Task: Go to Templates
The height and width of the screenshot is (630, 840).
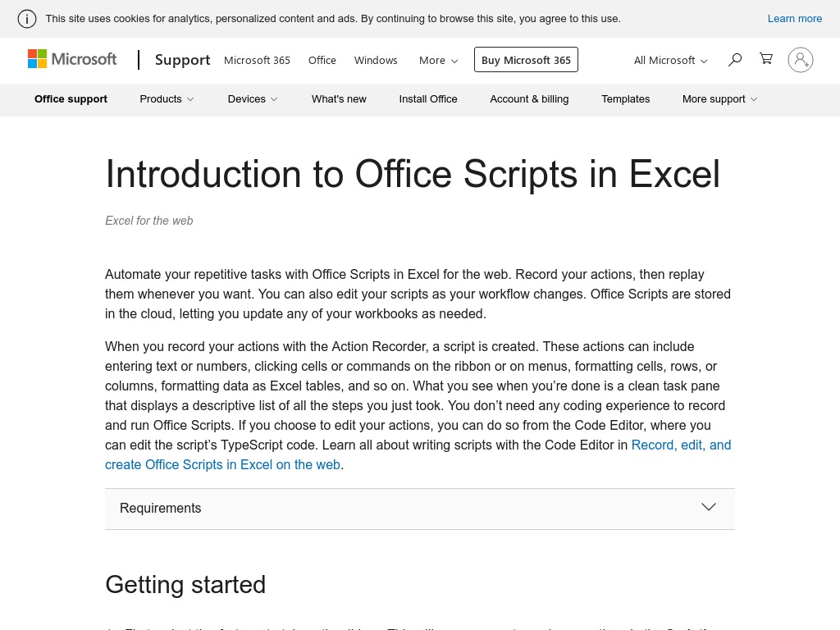Action: point(625,99)
